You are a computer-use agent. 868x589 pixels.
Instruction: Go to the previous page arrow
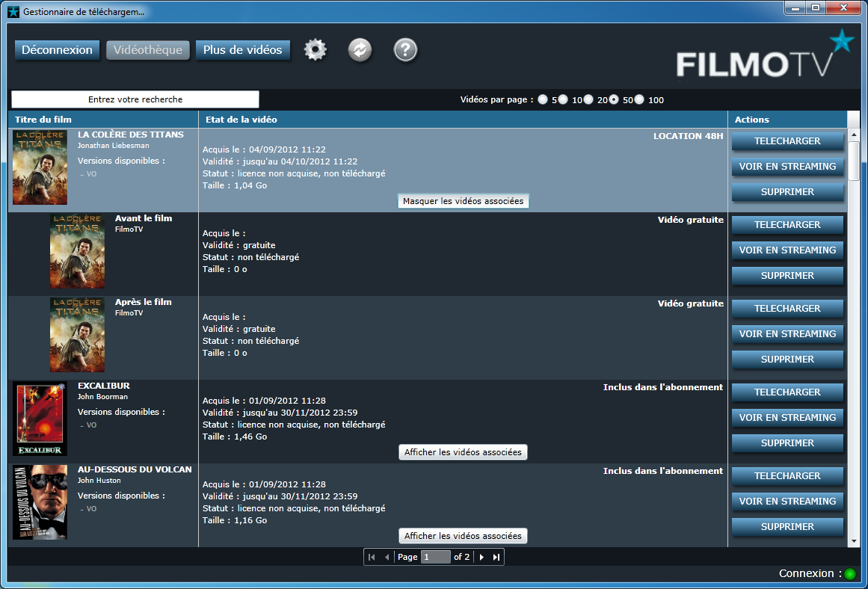coord(387,557)
